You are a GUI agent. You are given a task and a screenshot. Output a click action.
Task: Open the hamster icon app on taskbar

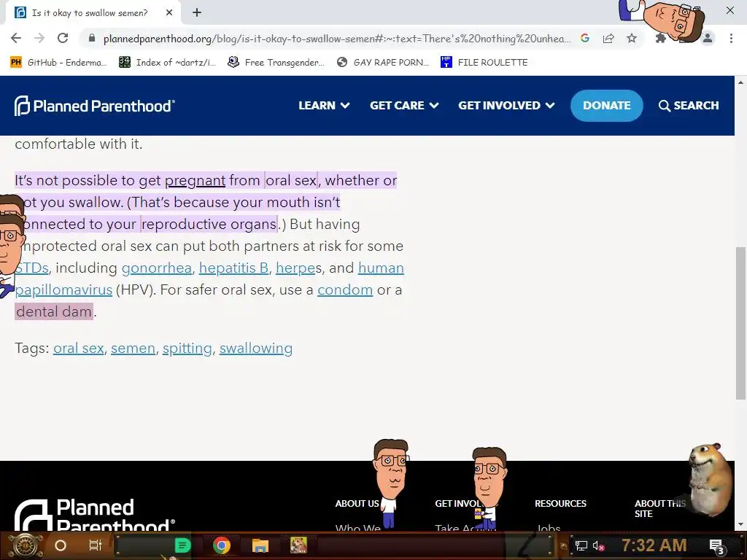pyautogui.click(x=298, y=545)
